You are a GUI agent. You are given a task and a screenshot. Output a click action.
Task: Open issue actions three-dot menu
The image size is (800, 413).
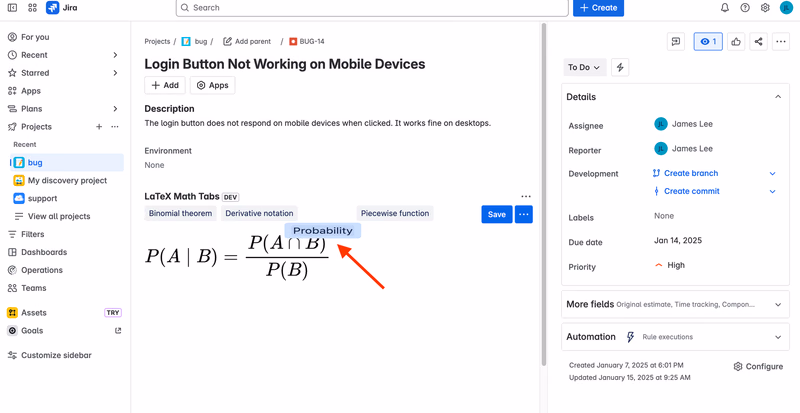[x=781, y=42]
